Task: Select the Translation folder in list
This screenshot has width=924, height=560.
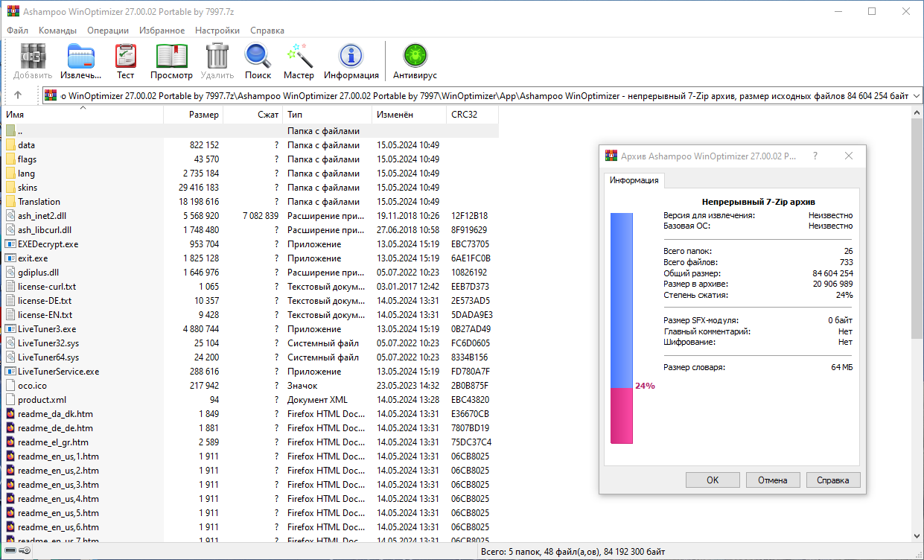Action: [x=39, y=202]
